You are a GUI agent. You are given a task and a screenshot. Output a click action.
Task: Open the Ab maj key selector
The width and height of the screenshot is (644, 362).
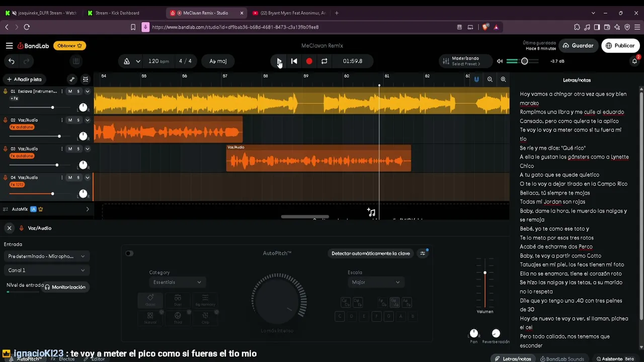218,61
